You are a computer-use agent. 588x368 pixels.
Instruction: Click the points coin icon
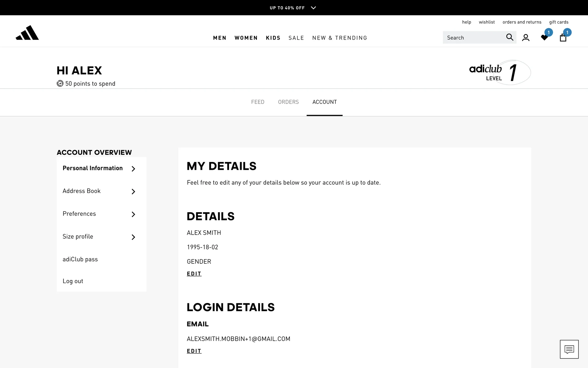click(60, 83)
